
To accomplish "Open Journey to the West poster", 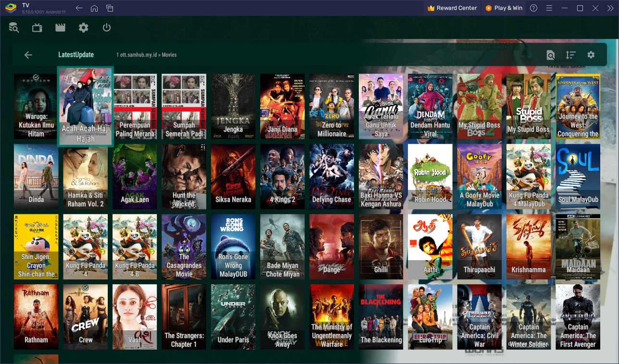I will tap(578, 106).
